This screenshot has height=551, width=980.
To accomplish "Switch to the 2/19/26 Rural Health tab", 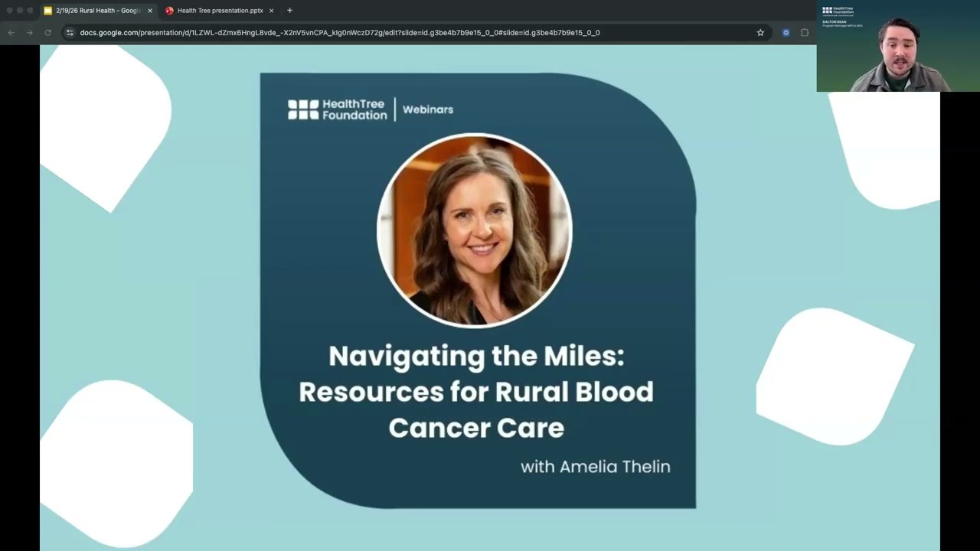I will pos(98,11).
